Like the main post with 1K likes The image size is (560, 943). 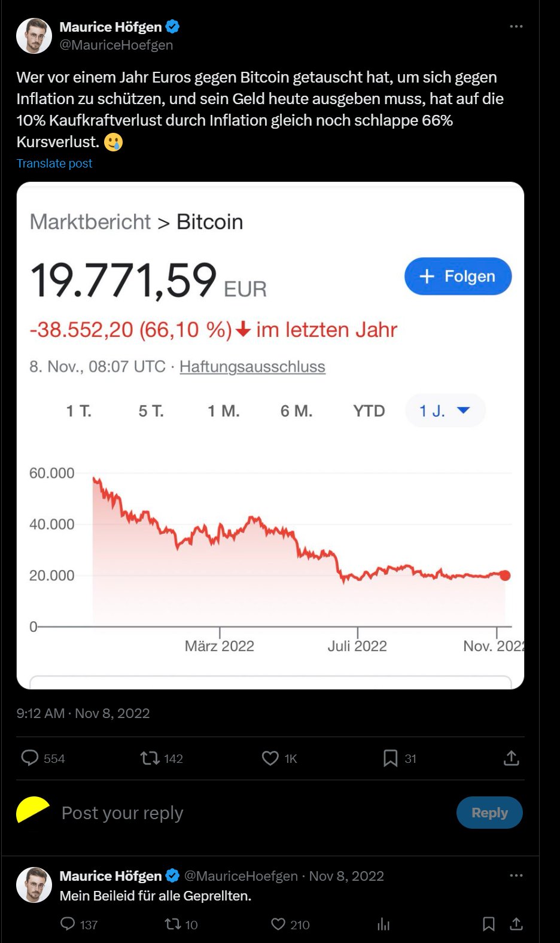click(x=270, y=758)
